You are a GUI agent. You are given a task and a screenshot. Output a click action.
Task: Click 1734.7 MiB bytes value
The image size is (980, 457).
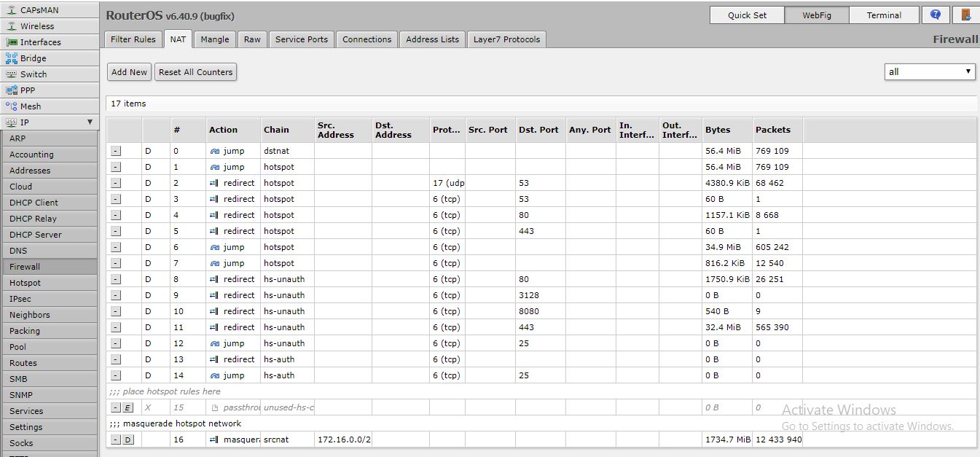click(x=726, y=440)
